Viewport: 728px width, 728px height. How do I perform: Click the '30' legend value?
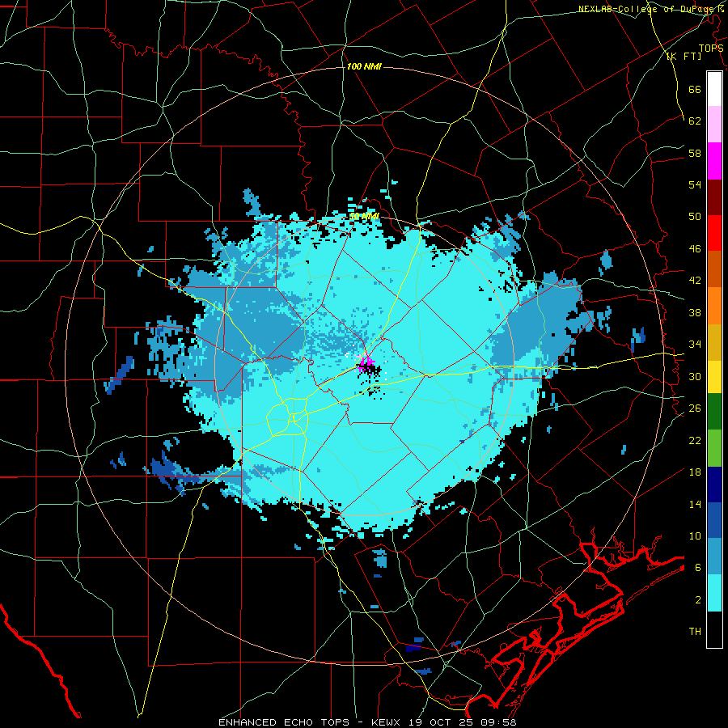pyautogui.click(x=695, y=376)
